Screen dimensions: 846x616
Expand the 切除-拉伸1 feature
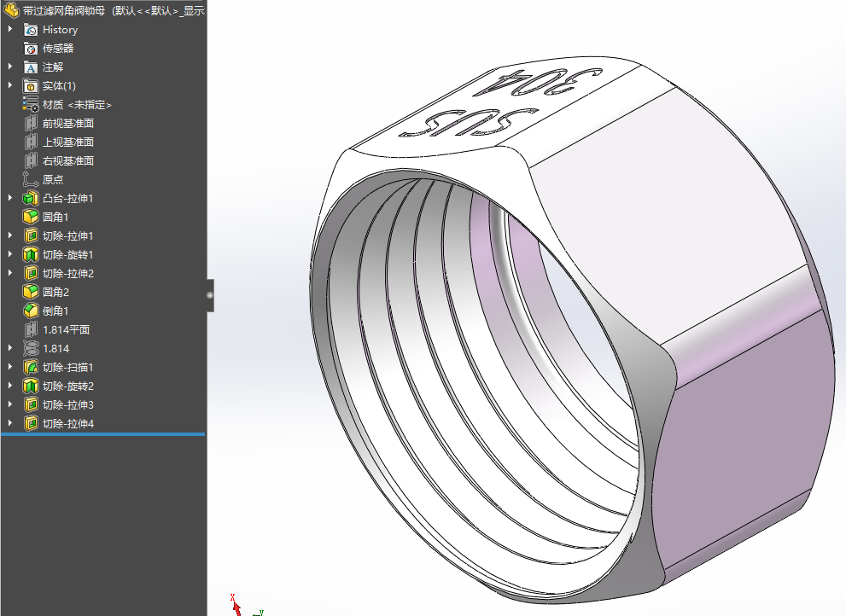tap(9, 235)
